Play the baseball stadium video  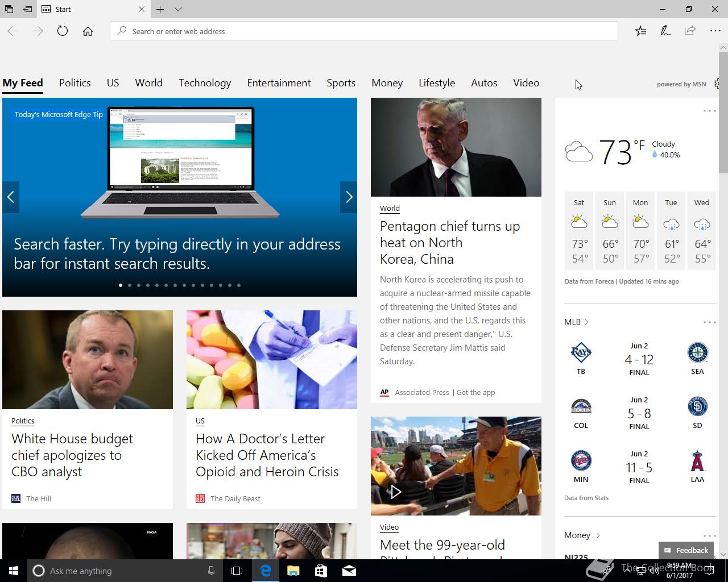pos(396,492)
